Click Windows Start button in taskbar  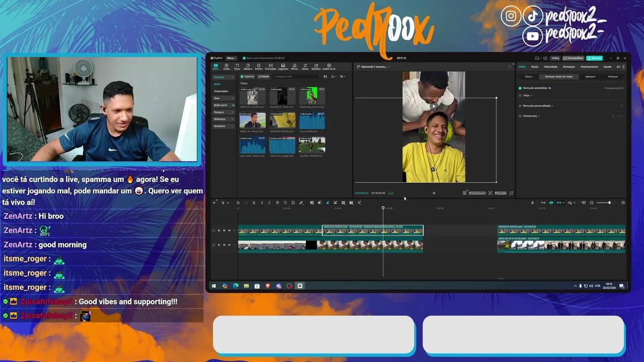[x=214, y=286]
